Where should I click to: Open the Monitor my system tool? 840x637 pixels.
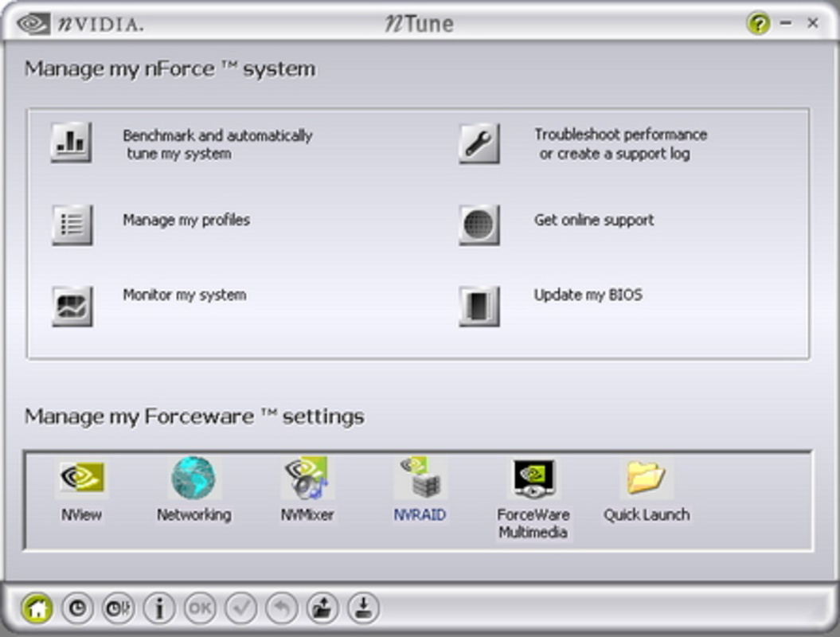pyautogui.click(x=70, y=304)
